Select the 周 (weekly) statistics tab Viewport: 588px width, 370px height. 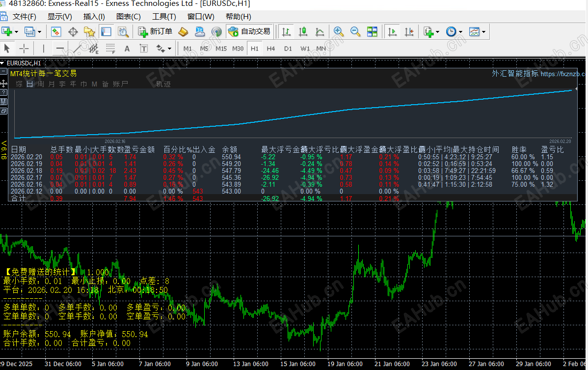(41, 84)
